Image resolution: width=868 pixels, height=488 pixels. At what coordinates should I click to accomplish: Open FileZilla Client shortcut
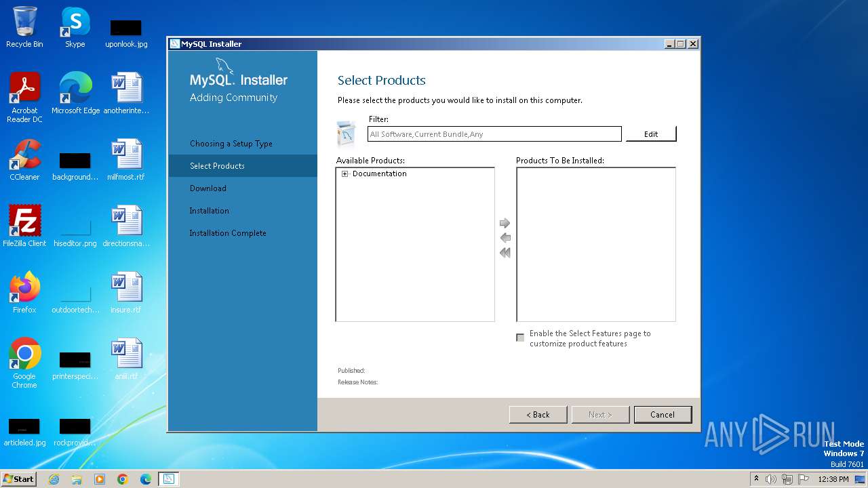point(24,226)
